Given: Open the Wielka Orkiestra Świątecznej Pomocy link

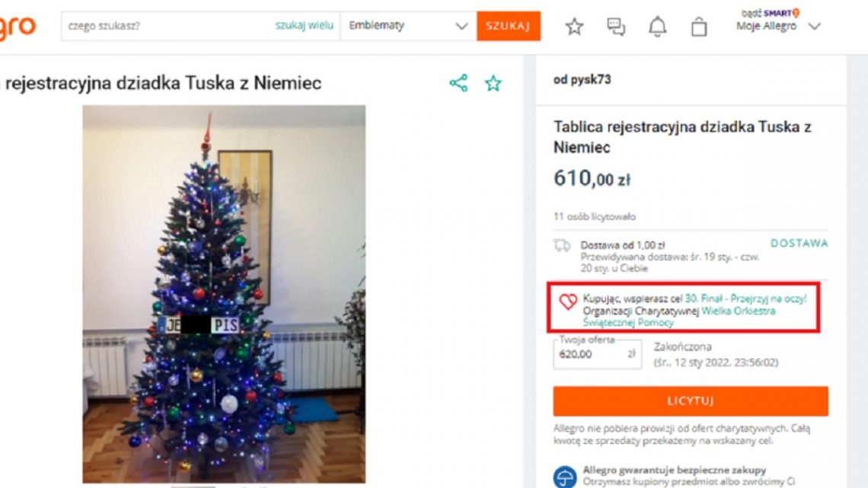Looking at the screenshot, I should 678,317.
